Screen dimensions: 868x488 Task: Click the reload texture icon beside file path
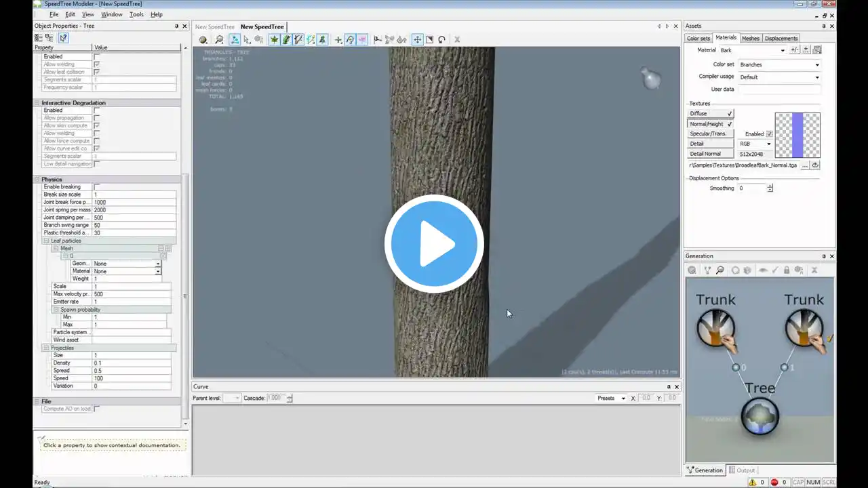click(815, 165)
